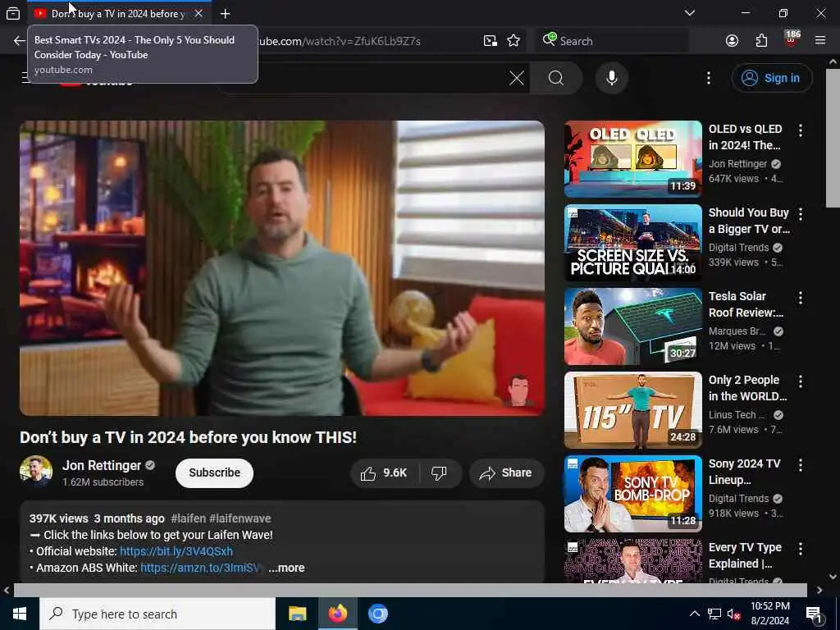Image resolution: width=840 pixels, height=630 pixels.
Task: Open network status tray icon
Action: pos(714,614)
